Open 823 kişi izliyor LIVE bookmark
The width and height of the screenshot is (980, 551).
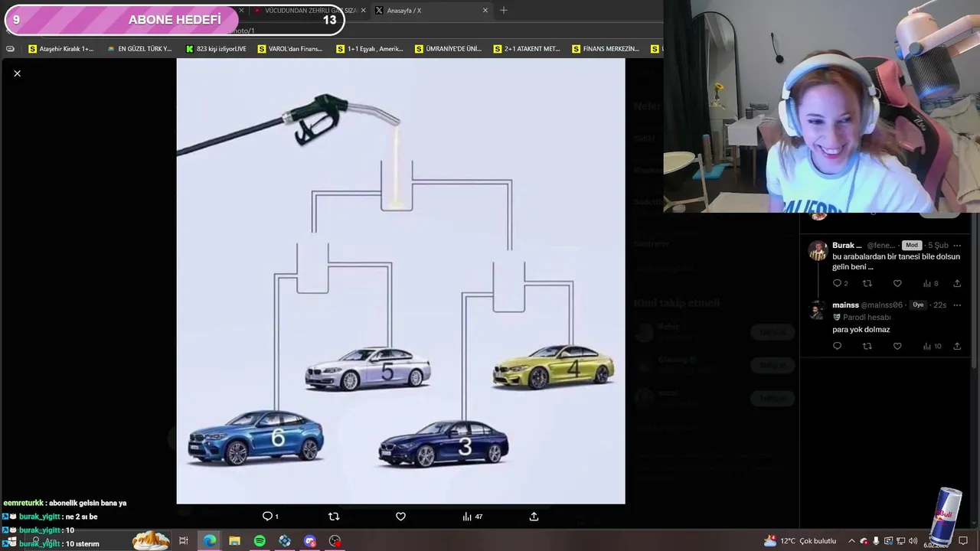[216, 49]
